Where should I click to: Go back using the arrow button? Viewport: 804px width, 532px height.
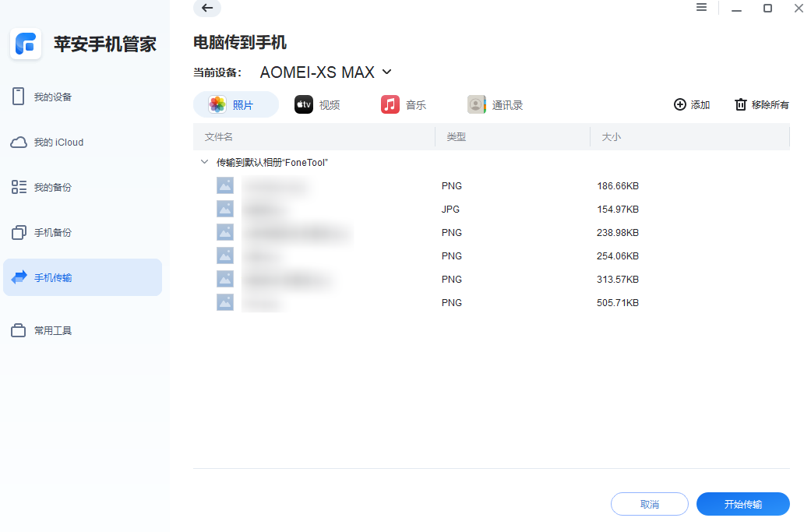pyautogui.click(x=206, y=9)
